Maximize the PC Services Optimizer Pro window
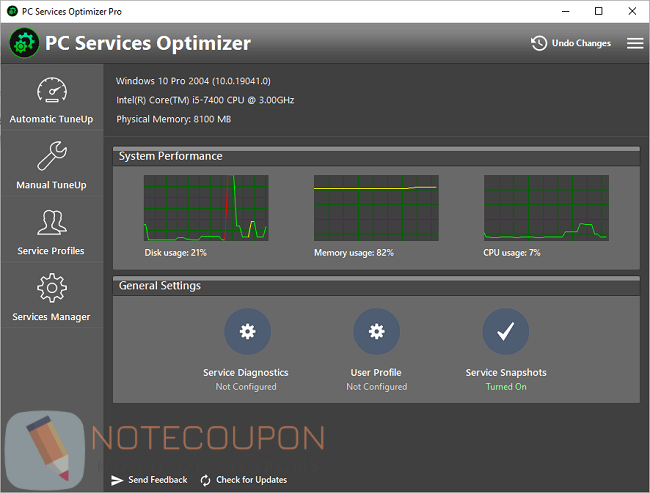 pyautogui.click(x=599, y=11)
